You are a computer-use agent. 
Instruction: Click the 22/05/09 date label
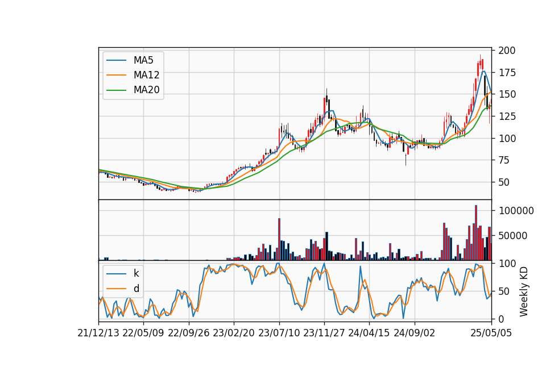(x=143, y=333)
